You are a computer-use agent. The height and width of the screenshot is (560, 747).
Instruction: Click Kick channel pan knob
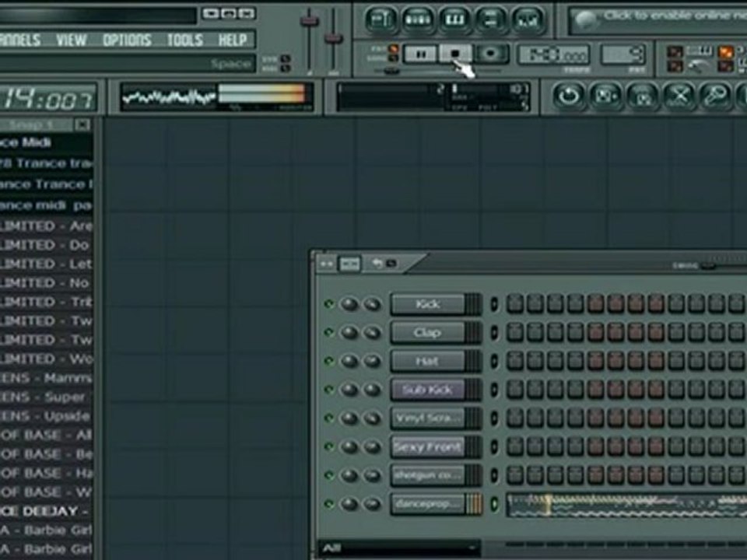point(349,304)
